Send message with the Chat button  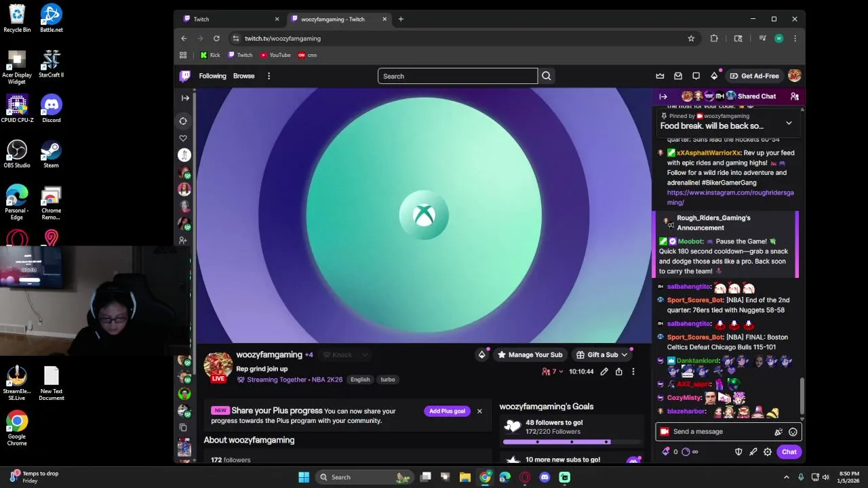(789, 452)
